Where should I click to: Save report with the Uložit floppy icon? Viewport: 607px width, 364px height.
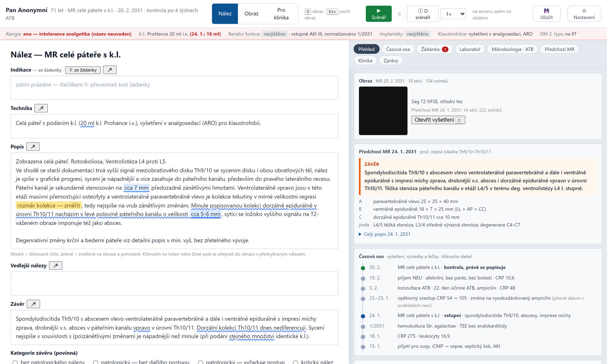[546, 14]
